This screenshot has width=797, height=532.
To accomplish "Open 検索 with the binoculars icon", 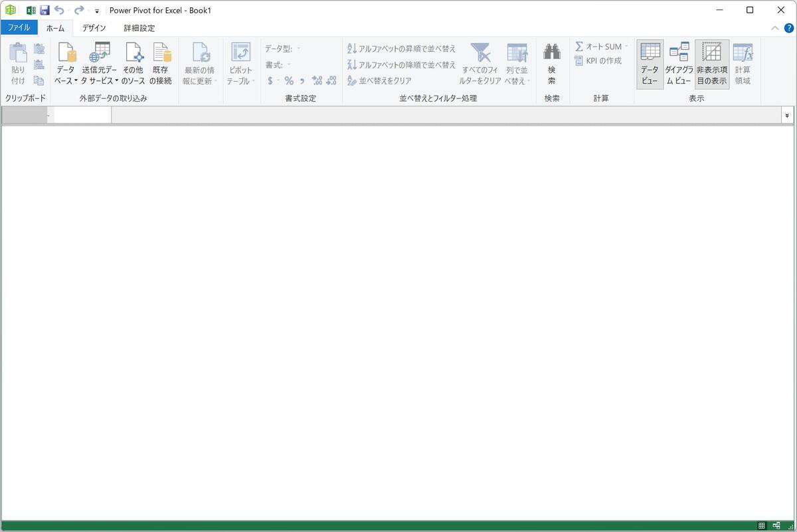I will (x=552, y=64).
